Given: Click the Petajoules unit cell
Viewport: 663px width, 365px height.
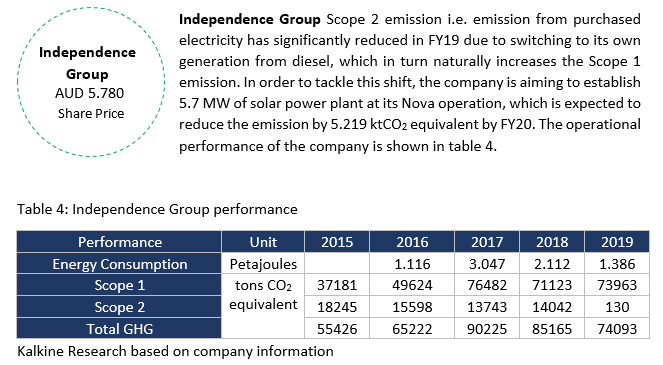Looking at the screenshot, I should click(263, 263).
